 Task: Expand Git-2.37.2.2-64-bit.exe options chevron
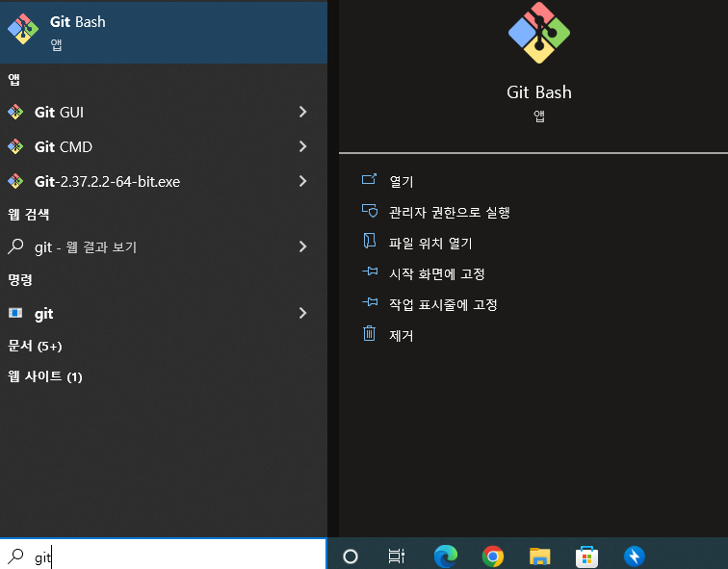click(302, 181)
